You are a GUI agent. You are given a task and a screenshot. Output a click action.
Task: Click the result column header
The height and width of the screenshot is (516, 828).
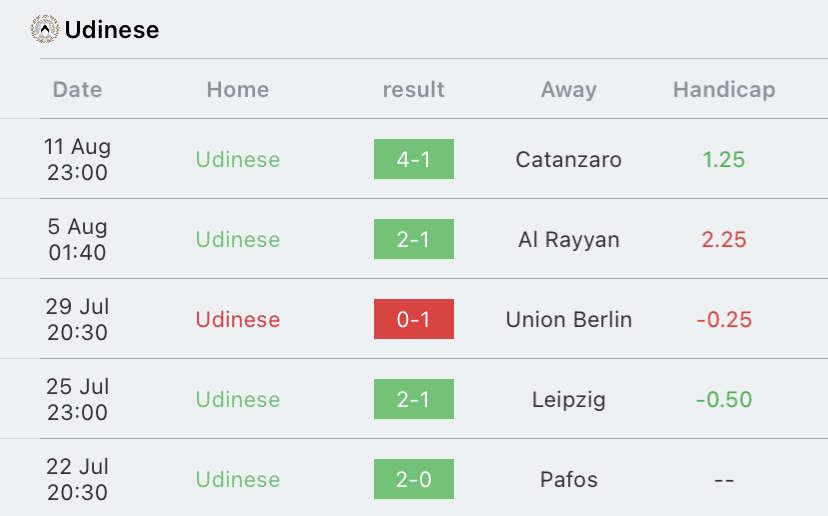pos(413,89)
